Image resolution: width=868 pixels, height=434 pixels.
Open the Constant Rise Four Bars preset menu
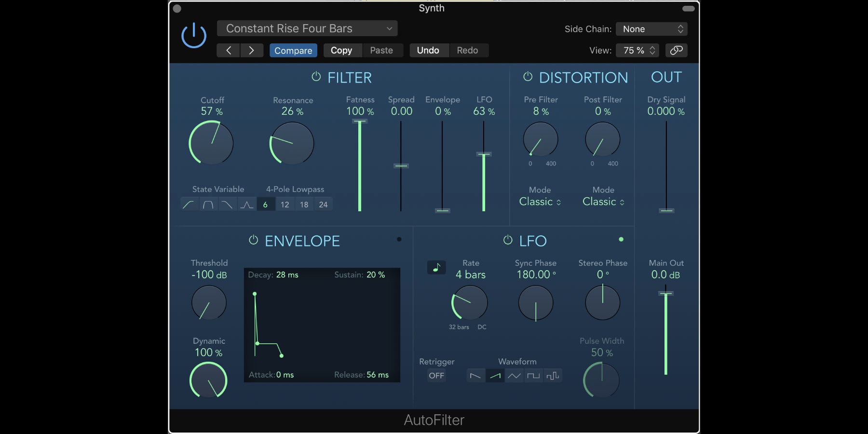coord(307,28)
